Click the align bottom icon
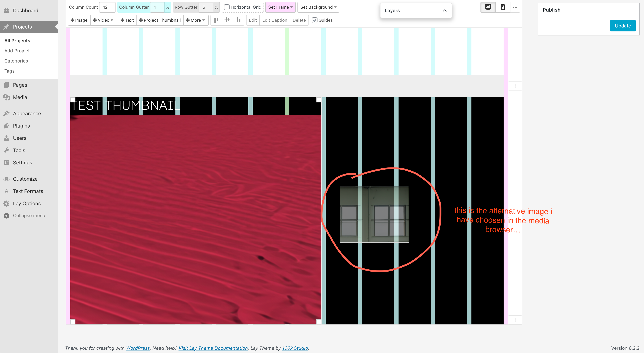 [x=238, y=20]
